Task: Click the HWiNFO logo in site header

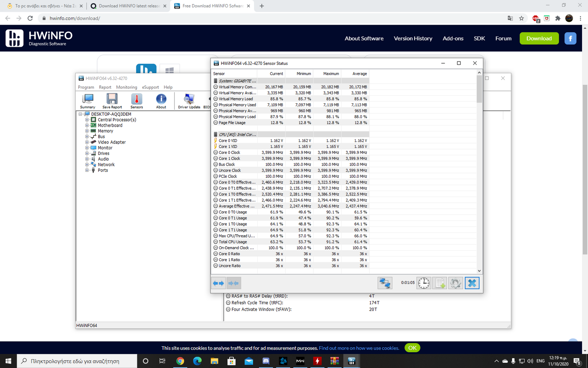Action: [x=39, y=38]
